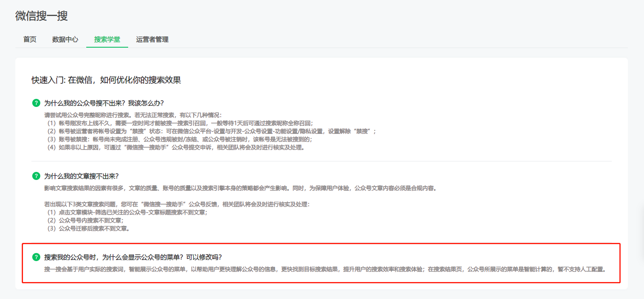Select the question 为什么我的公众号搜不出来？我该怎么办？
Image resolution: width=644 pixels, height=299 pixels.
coord(104,103)
